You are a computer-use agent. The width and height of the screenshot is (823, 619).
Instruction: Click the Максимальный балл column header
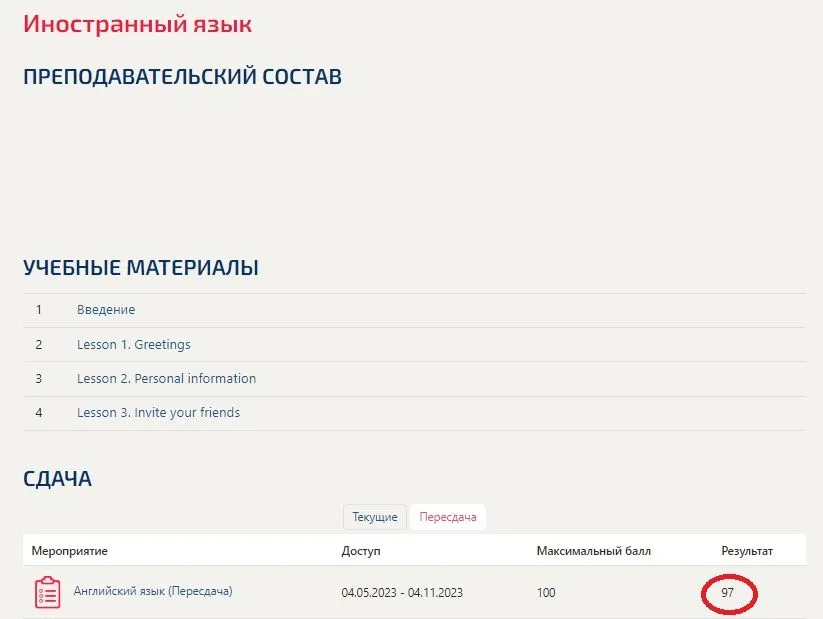pos(593,551)
